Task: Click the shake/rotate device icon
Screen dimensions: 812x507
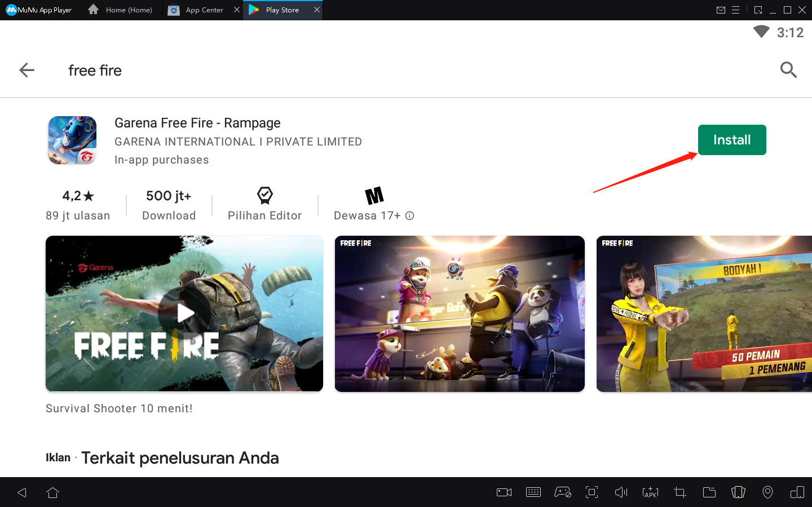Action: tap(738, 492)
